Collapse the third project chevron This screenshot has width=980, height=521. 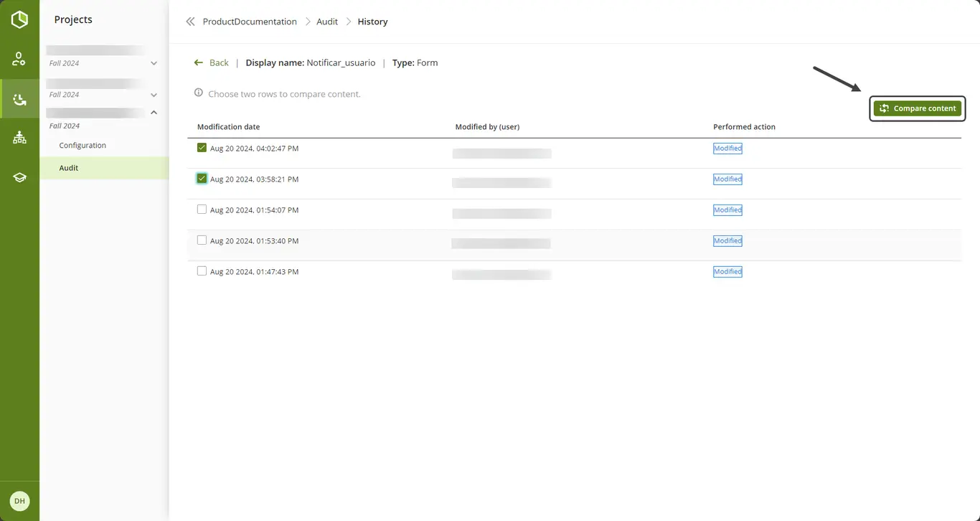click(154, 113)
